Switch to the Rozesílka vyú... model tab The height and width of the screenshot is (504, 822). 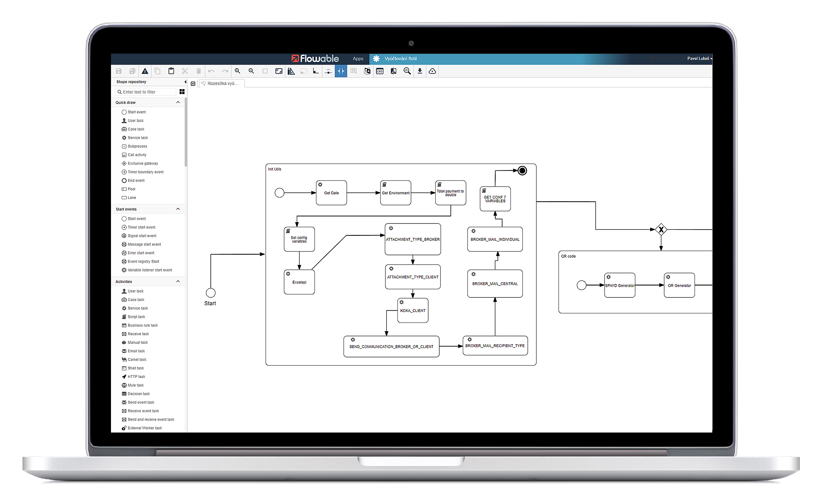click(x=222, y=83)
